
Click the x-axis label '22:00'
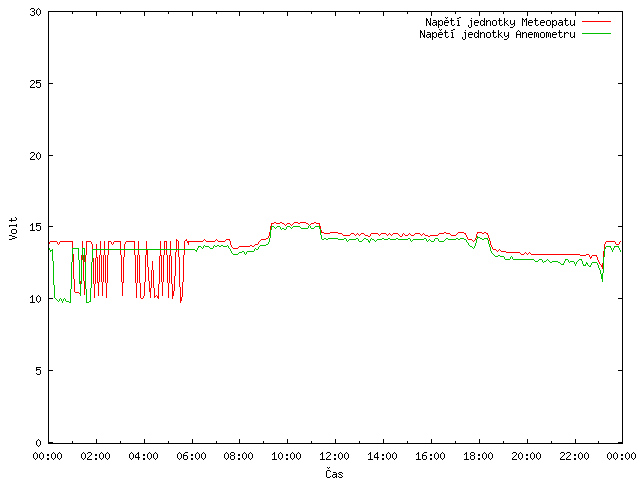click(574, 456)
